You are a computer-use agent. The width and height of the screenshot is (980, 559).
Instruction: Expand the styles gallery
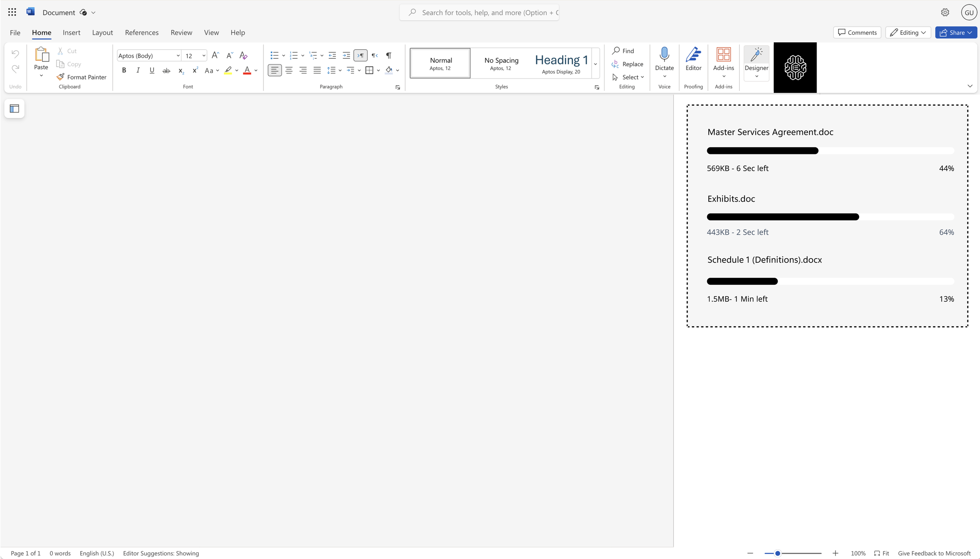click(x=595, y=63)
